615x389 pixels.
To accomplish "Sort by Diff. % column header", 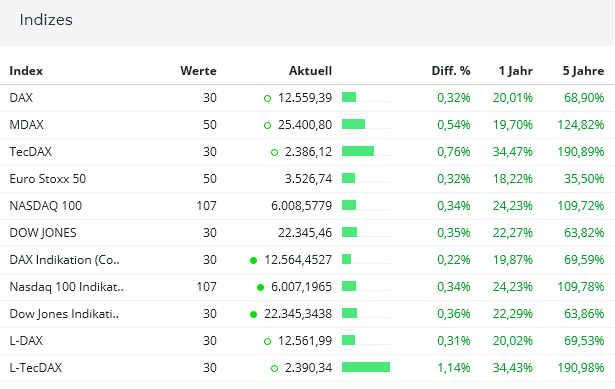I will 451,71.
